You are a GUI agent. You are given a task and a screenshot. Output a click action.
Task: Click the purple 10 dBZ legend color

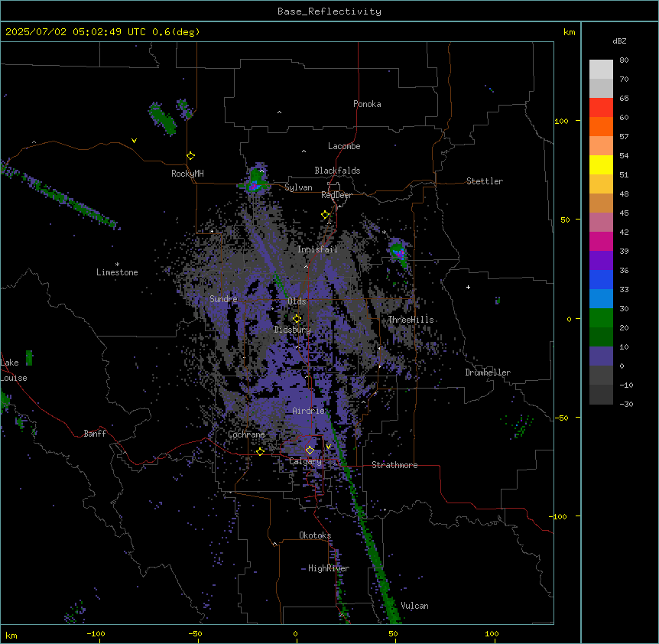tap(601, 356)
